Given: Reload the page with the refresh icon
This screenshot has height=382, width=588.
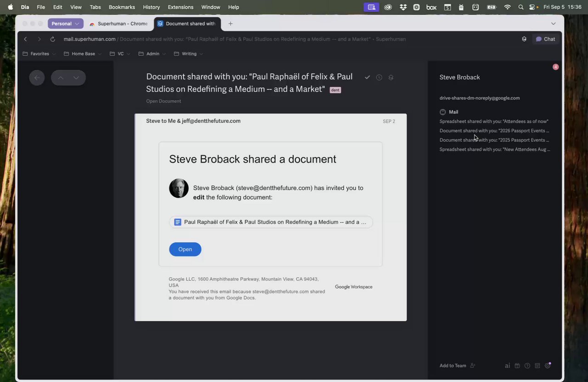Looking at the screenshot, I should 52,39.
